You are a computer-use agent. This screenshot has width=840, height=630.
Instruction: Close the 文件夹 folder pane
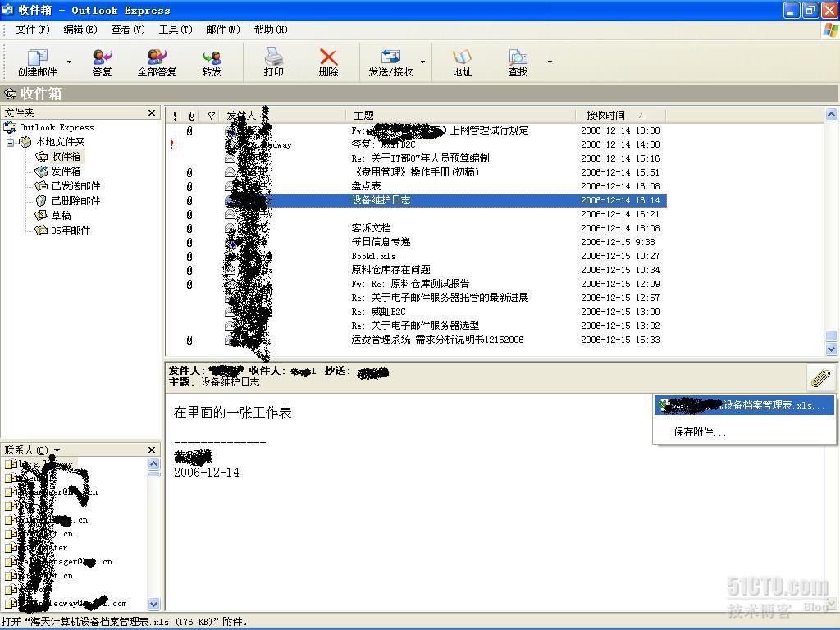[x=152, y=113]
